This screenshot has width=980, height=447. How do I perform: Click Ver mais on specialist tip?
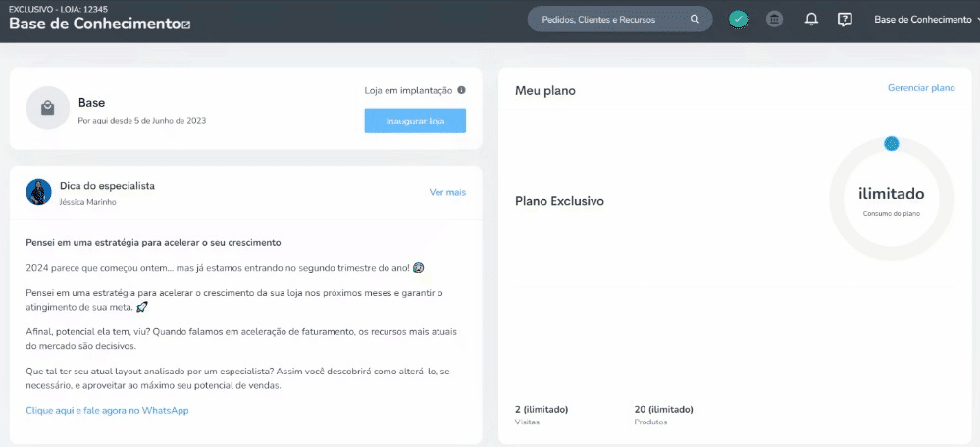[x=447, y=192]
